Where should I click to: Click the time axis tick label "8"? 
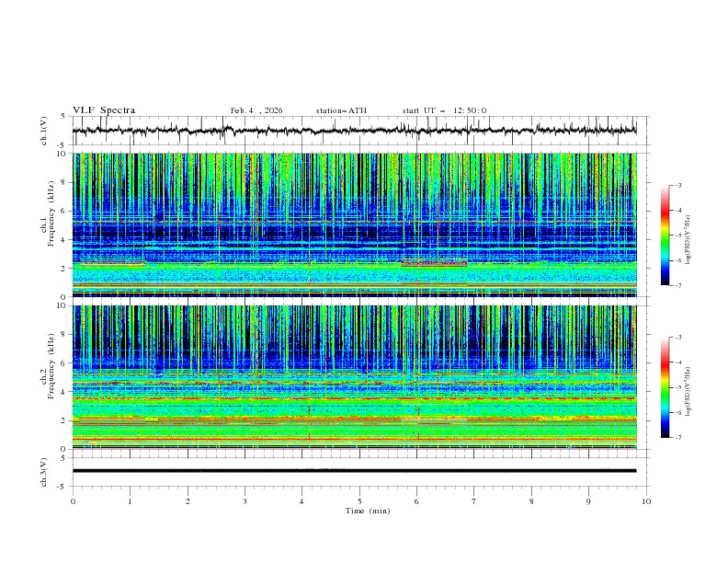coord(531,501)
